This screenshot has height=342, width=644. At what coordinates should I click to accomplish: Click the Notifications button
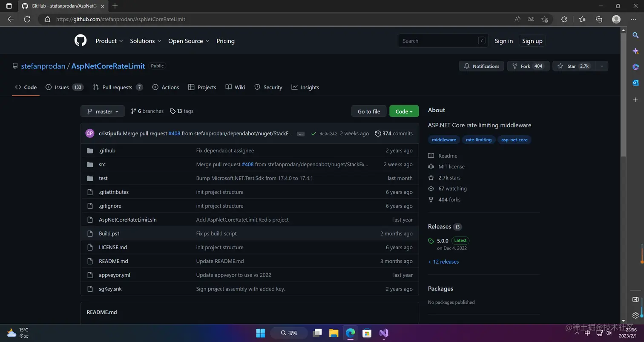[482, 66]
